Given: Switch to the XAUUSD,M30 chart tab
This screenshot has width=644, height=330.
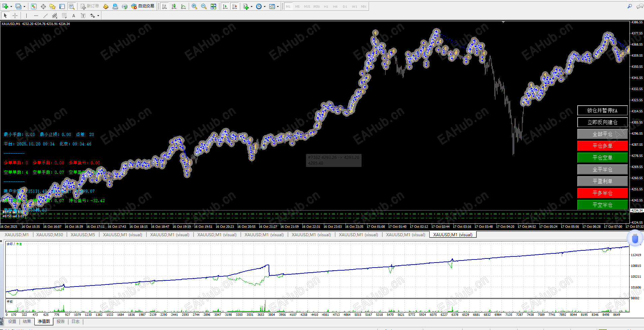Looking at the screenshot, I should point(50,235).
